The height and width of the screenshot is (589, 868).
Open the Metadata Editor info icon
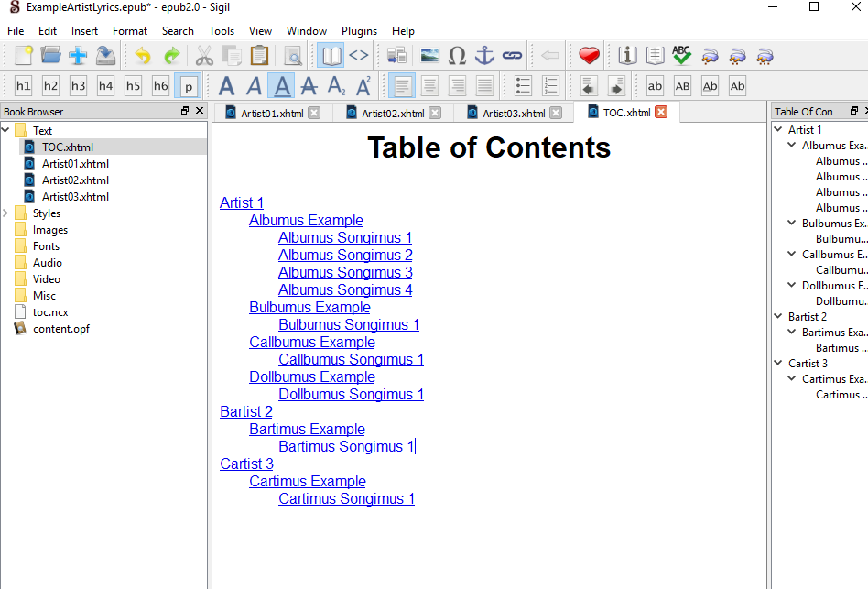[x=627, y=55]
